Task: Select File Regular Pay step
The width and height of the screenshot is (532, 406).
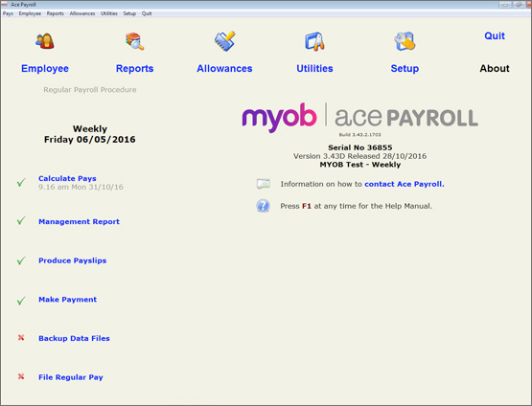Action: click(71, 377)
